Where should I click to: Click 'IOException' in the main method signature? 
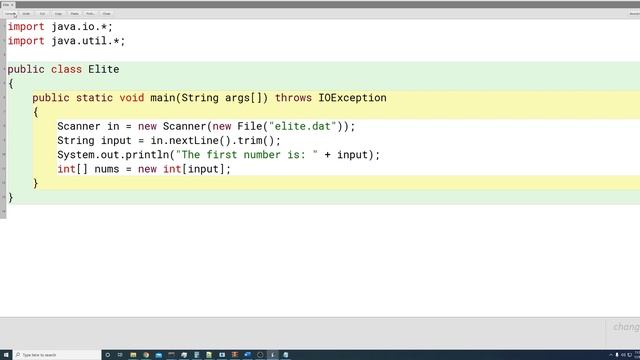(352, 98)
